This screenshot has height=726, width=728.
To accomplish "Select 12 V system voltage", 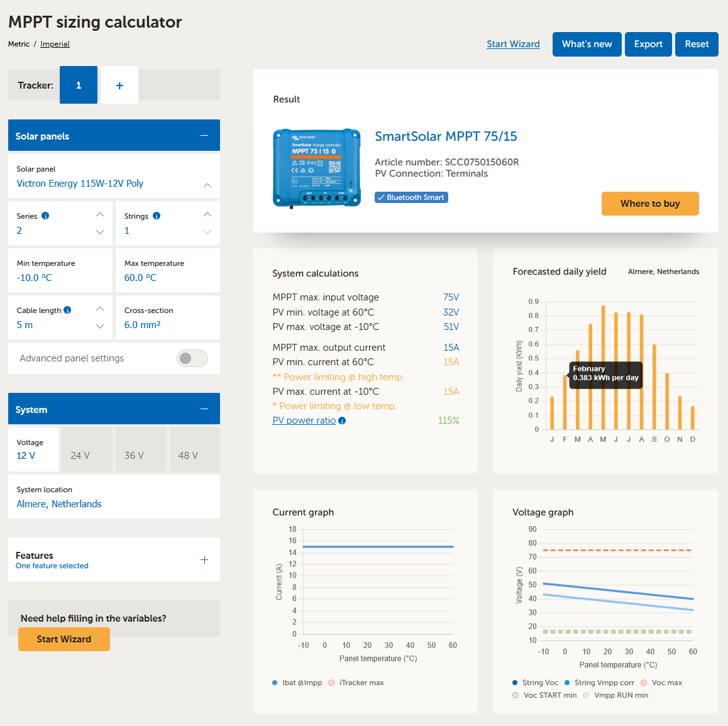I will point(33,449).
